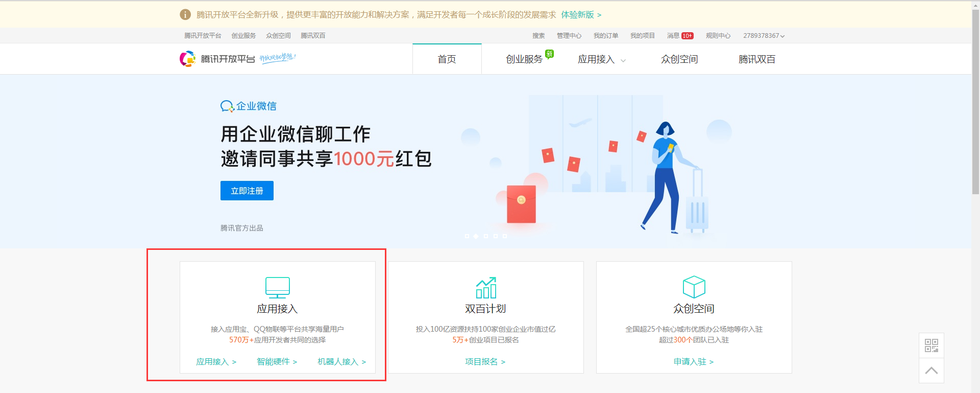This screenshot has height=393, width=980.
Task: Click the green 新 badge on 创业服务
Action: click(549, 54)
